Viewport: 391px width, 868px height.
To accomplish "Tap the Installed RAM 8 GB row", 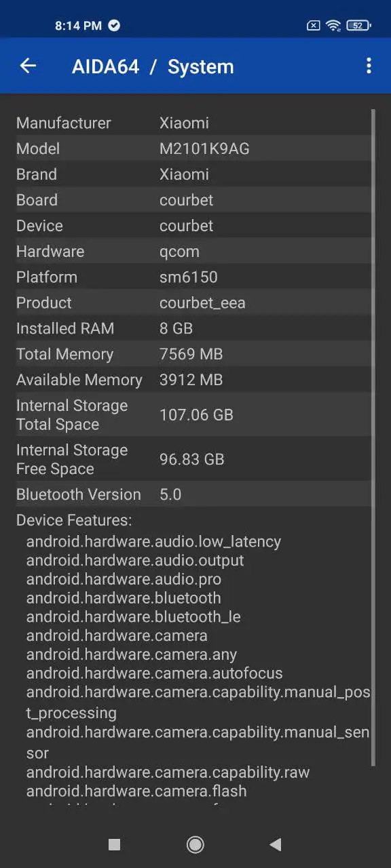I will coord(193,328).
